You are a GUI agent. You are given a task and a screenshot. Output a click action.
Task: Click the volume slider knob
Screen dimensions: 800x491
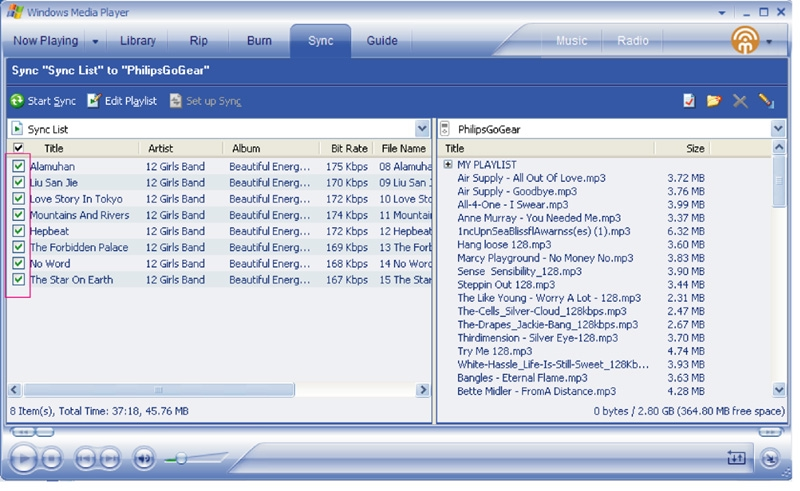pyautogui.click(x=181, y=459)
